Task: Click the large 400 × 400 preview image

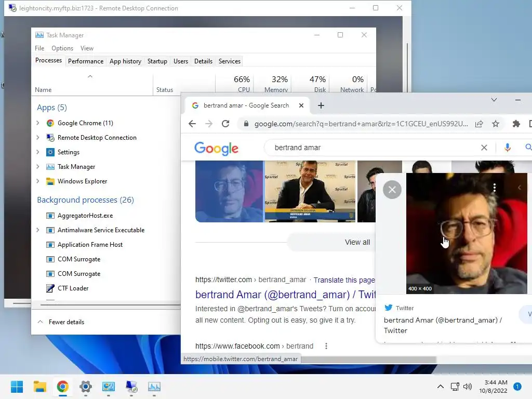Action: click(x=467, y=233)
